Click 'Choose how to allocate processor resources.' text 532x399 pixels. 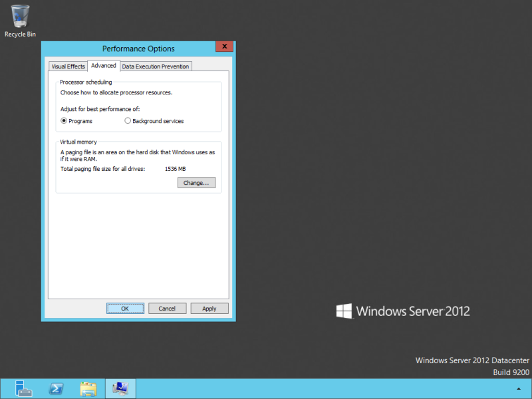point(116,92)
